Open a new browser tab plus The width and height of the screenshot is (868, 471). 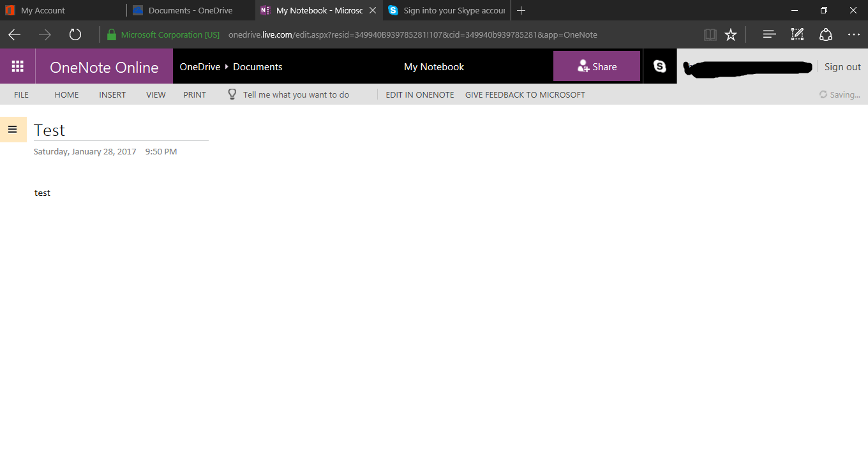click(521, 10)
